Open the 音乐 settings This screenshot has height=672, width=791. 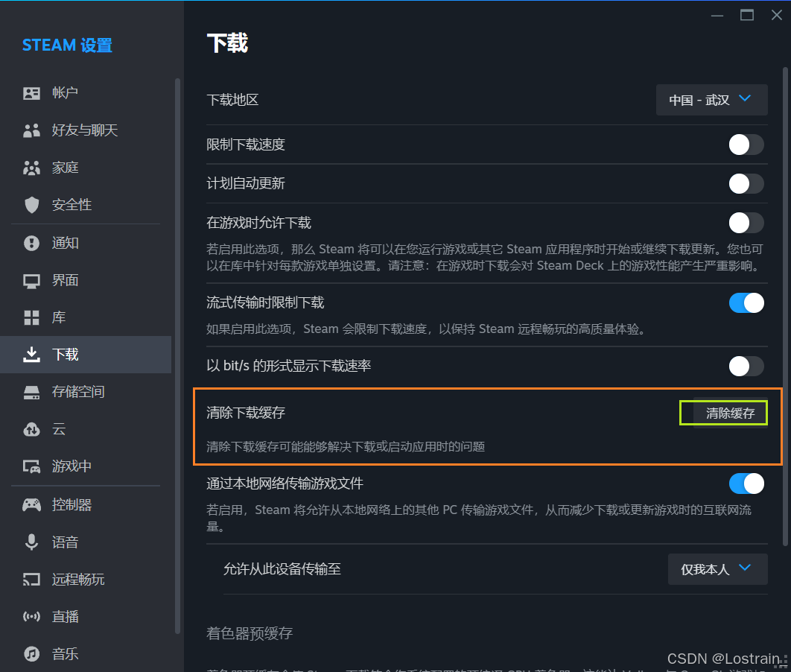pos(86,654)
